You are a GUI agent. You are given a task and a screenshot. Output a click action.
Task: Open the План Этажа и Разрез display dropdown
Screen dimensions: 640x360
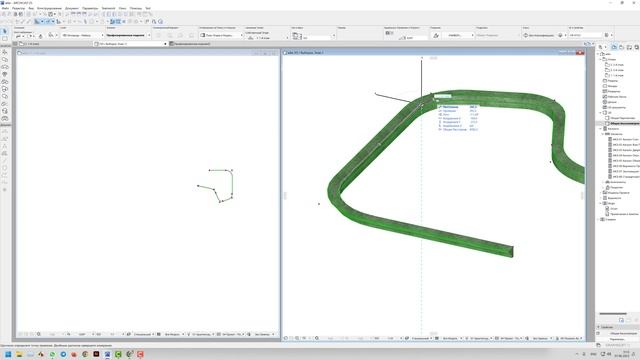pos(221,36)
